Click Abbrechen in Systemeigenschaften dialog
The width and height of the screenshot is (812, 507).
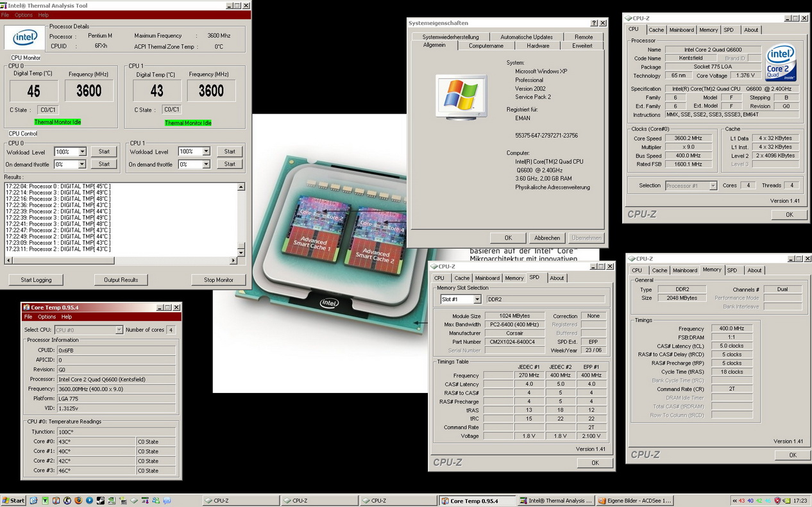(547, 238)
